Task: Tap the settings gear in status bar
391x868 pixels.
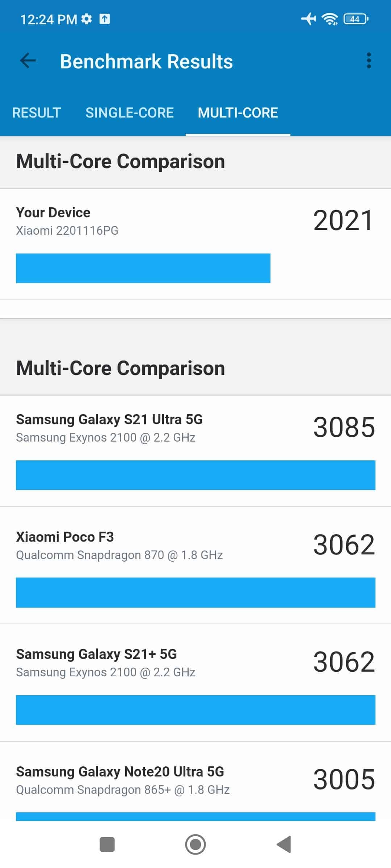Action: pos(87,19)
